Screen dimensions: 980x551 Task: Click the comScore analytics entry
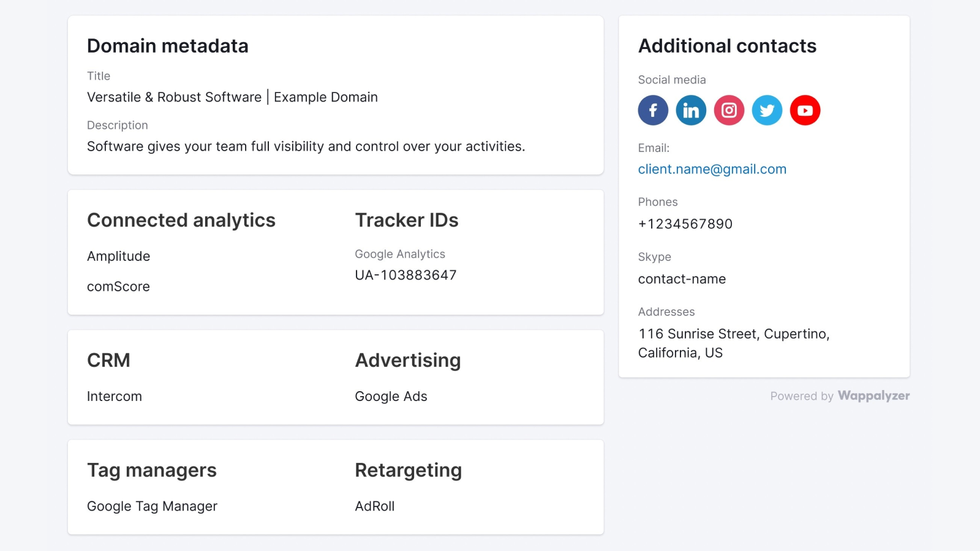118,286
